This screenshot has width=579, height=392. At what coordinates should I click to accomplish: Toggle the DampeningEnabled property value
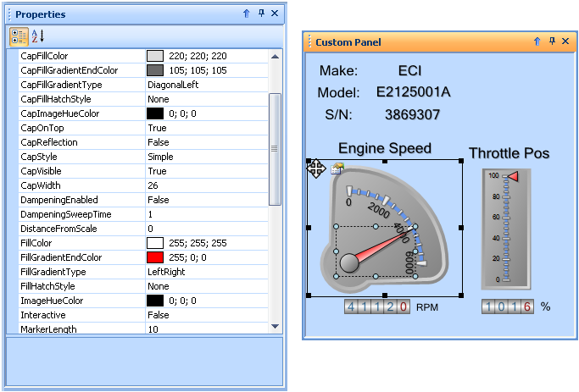(x=158, y=200)
